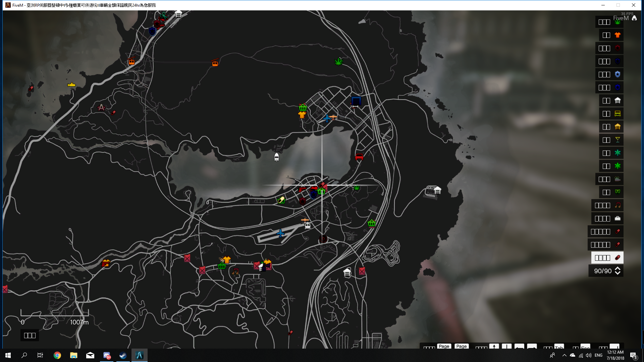Click the dark red target circle blip
The image size is (644, 362).
[x=323, y=239]
